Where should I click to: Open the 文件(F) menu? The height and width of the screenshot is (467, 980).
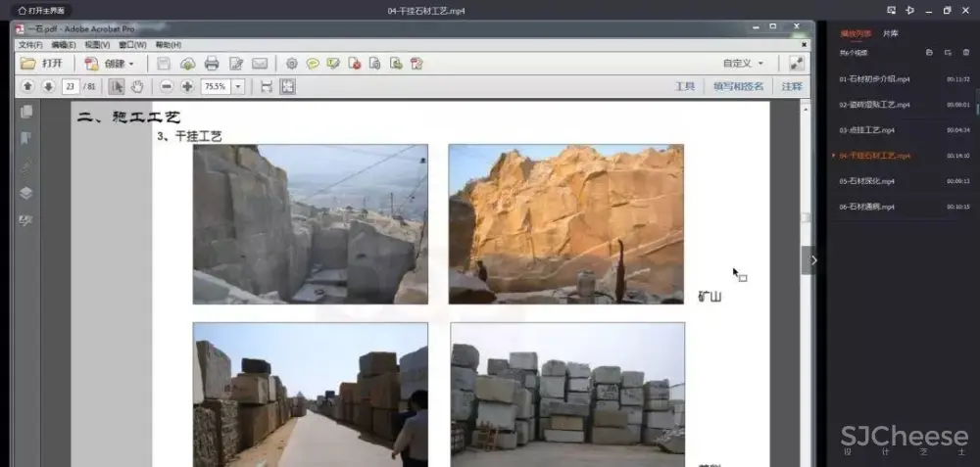tap(30, 44)
